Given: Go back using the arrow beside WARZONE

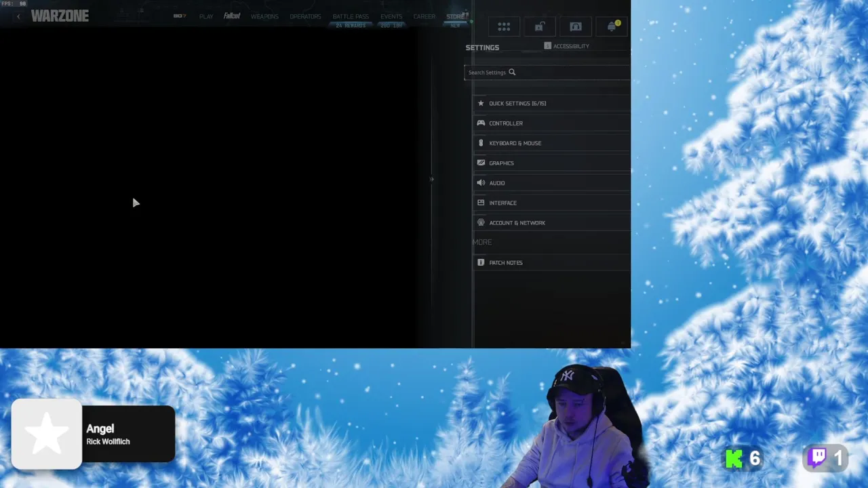Looking at the screenshot, I should click(18, 16).
